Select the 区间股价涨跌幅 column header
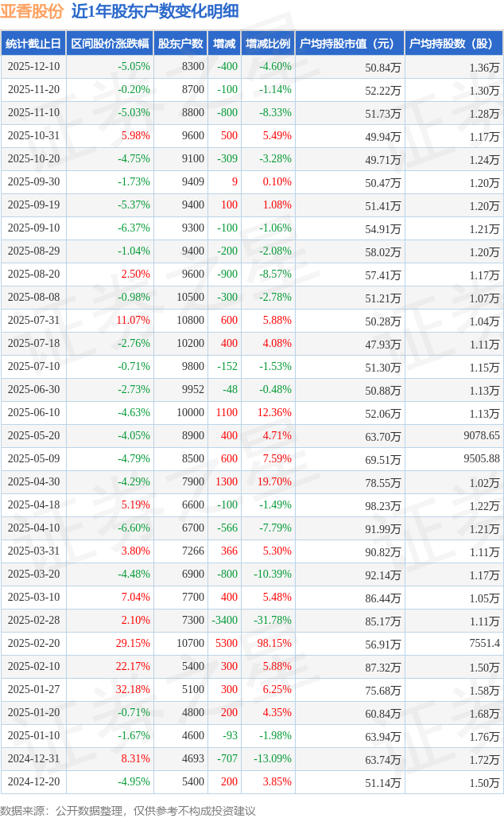 click(x=110, y=44)
